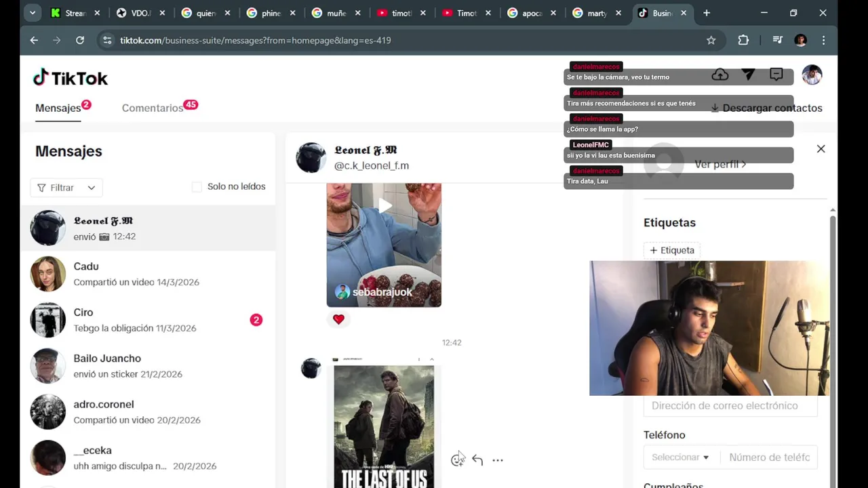The image size is (868, 488).
Task: Click the Ciro unread badge 2
Action: click(256, 320)
